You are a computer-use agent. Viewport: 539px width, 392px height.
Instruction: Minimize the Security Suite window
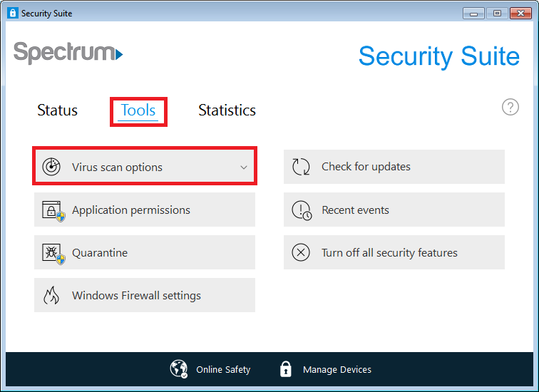pyautogui.click(x=473, y=14)
